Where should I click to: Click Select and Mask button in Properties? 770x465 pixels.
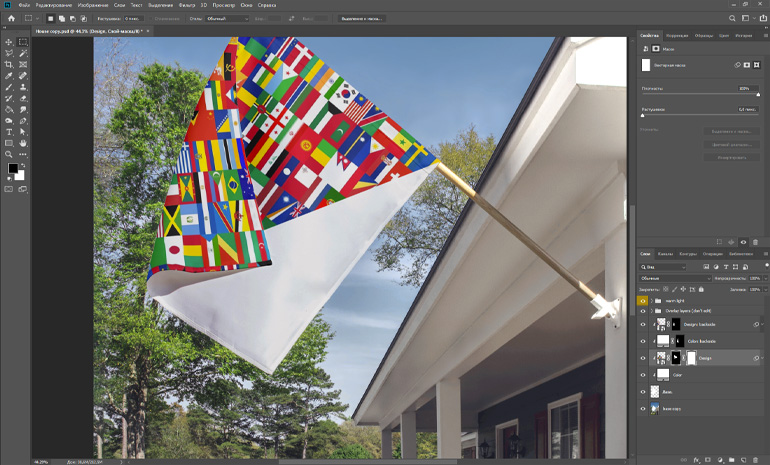(x=731, y=131)
